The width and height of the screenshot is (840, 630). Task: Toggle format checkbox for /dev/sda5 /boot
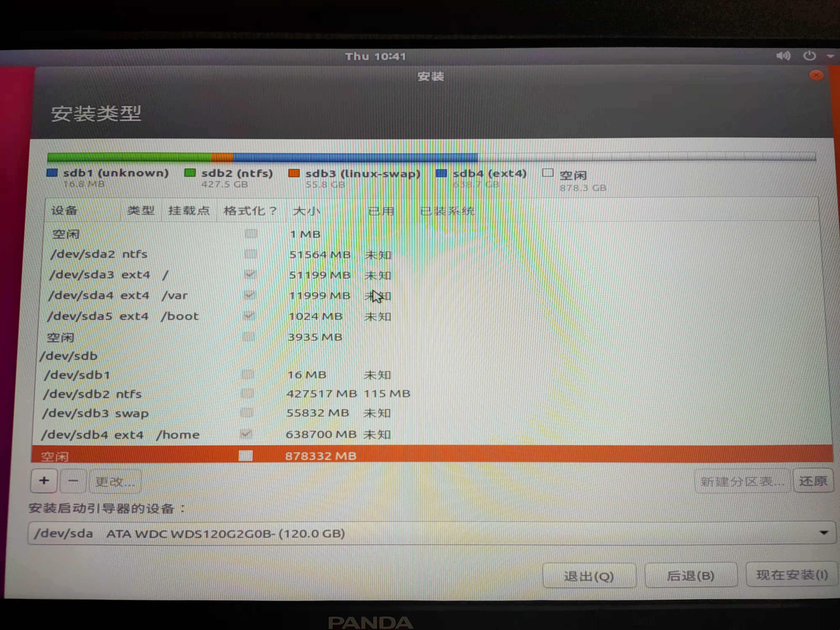pos(249,316)
